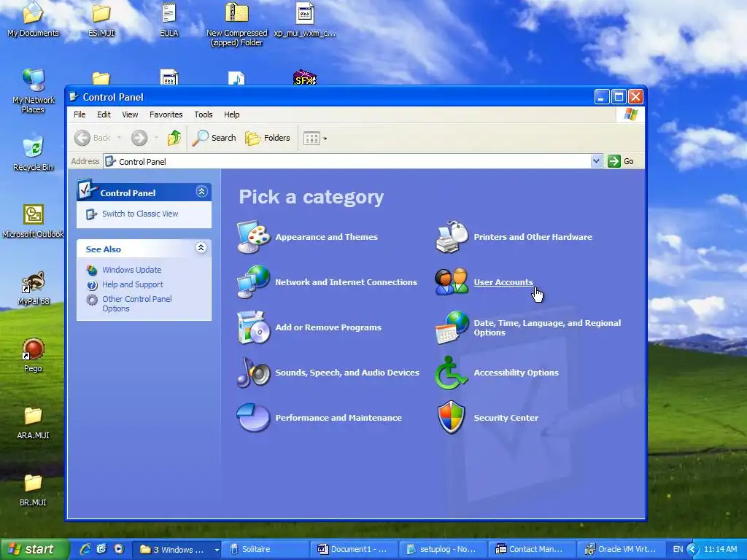Click the Search toolbar button

214,138
